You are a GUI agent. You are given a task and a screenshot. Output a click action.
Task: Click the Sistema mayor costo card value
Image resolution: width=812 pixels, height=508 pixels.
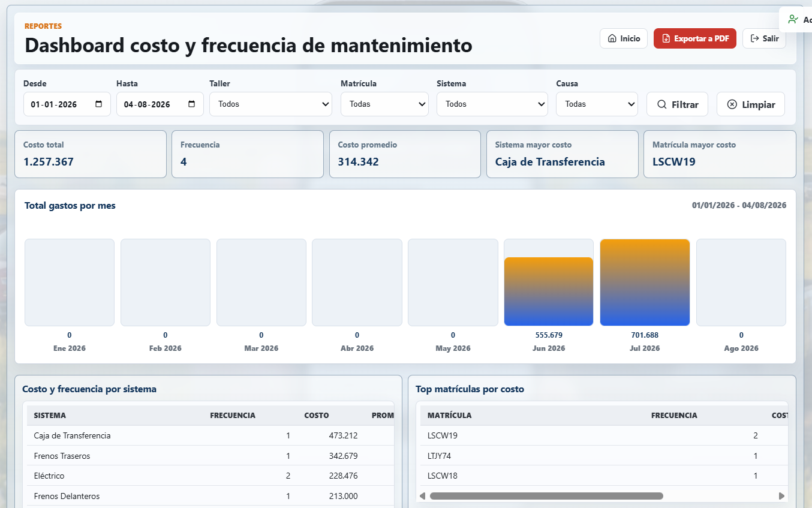point(550,161)
